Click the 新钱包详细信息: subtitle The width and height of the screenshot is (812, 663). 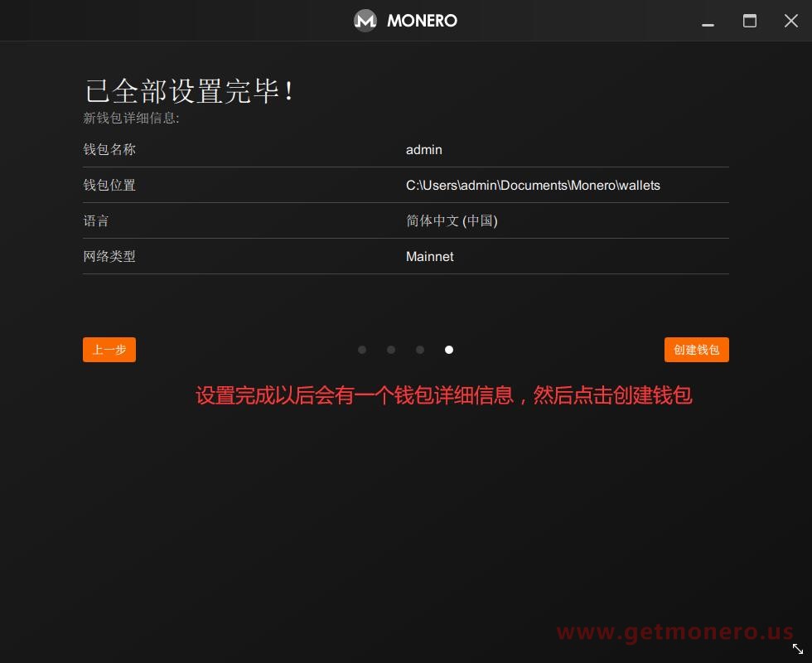click(x=131, y=118)
